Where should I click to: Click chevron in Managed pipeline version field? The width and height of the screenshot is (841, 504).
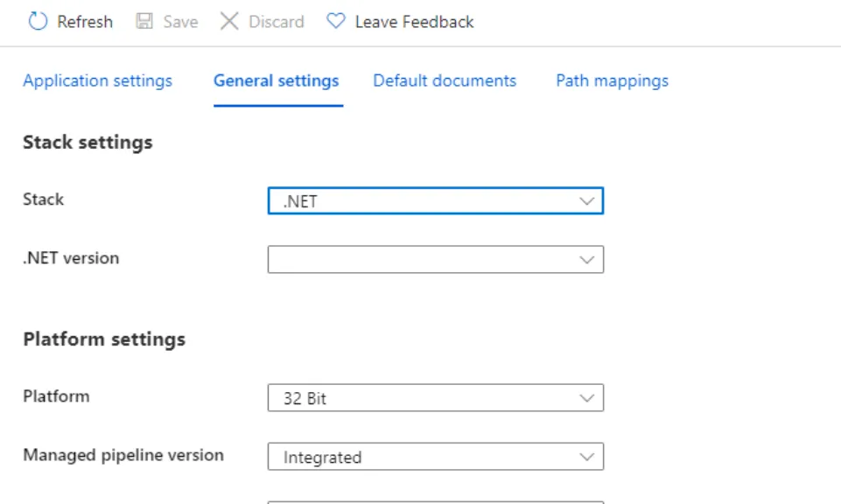pyautogui.click(x=587, y=457)
